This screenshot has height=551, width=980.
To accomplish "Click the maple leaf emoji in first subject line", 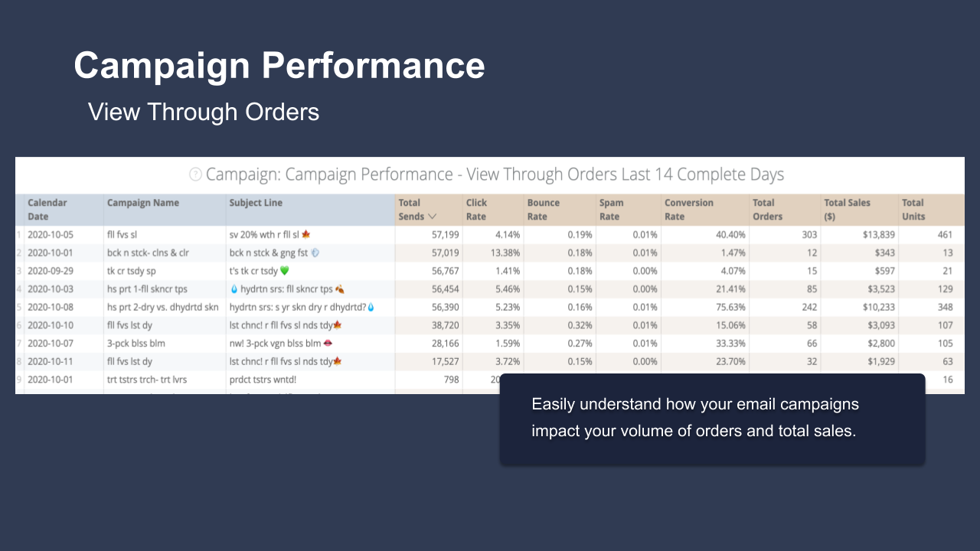I will (306, 234).
